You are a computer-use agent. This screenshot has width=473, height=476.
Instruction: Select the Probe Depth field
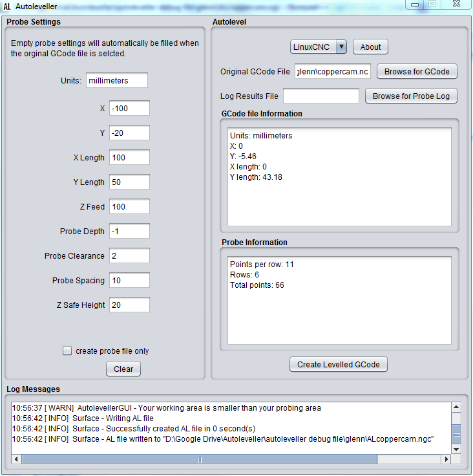coord(129,232)
